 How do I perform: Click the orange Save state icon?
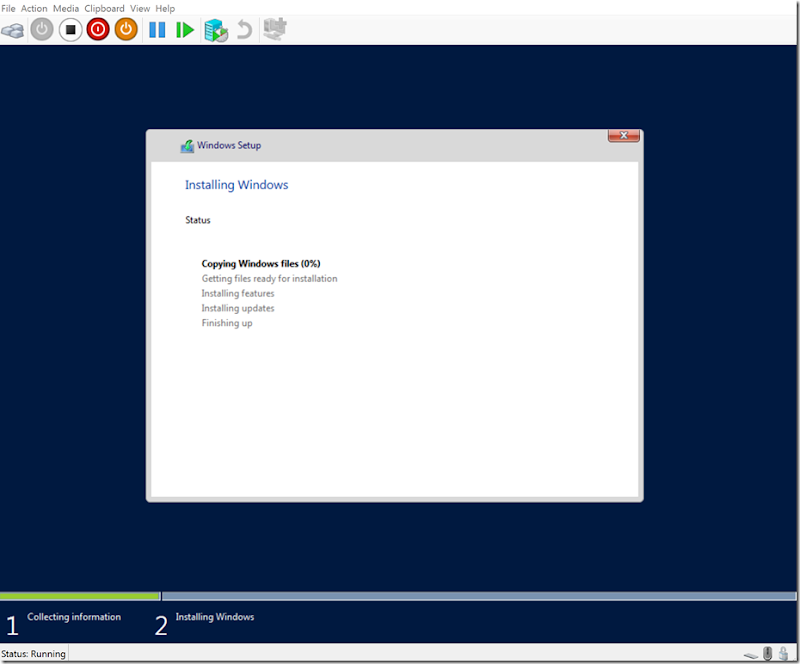point(126,30)
